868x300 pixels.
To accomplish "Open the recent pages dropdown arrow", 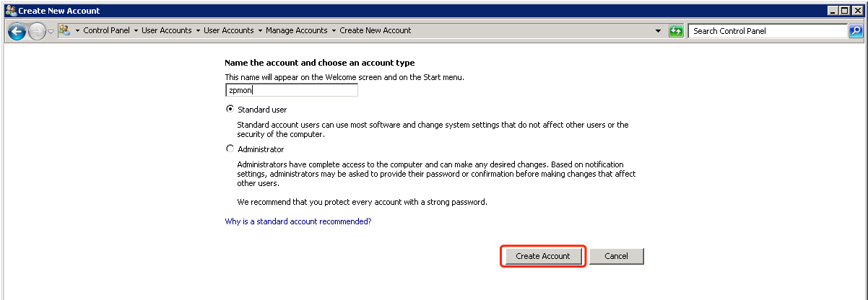I will tap(51, 32).
